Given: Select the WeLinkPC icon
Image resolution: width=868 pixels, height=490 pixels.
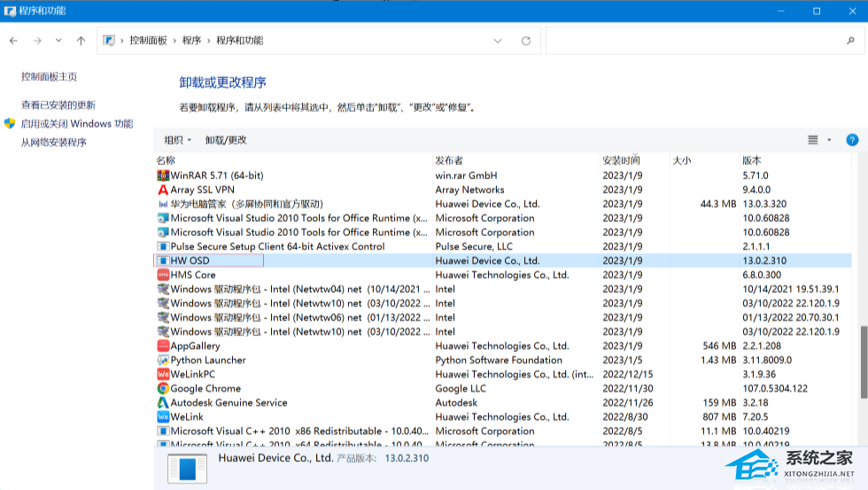Looking at the screenshot, I should click(x=163, y=374).
